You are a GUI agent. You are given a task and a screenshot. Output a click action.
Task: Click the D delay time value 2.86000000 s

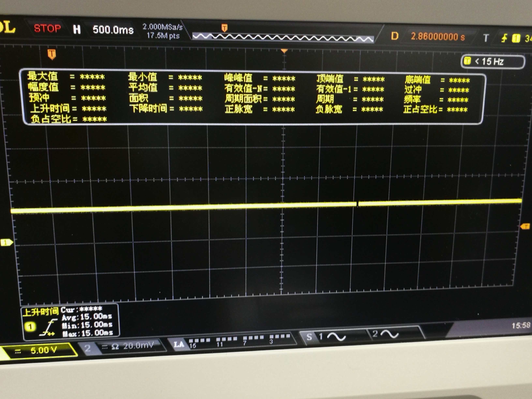coord(438,37)
